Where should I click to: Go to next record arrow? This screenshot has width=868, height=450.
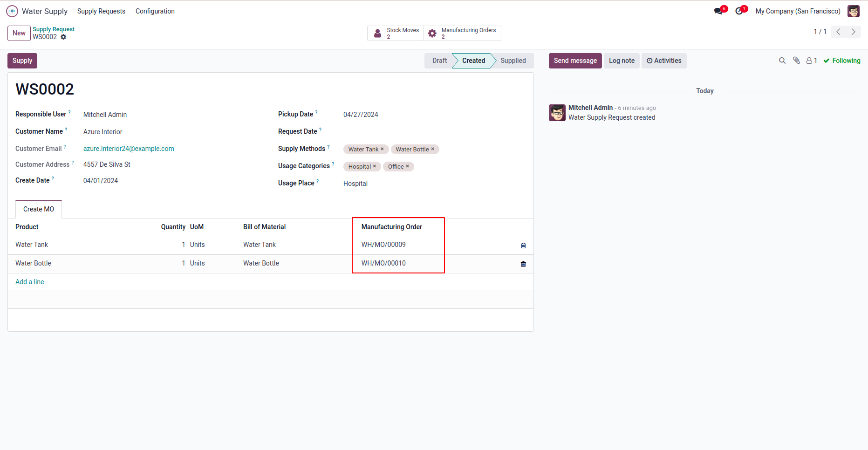tap(854, 32)
